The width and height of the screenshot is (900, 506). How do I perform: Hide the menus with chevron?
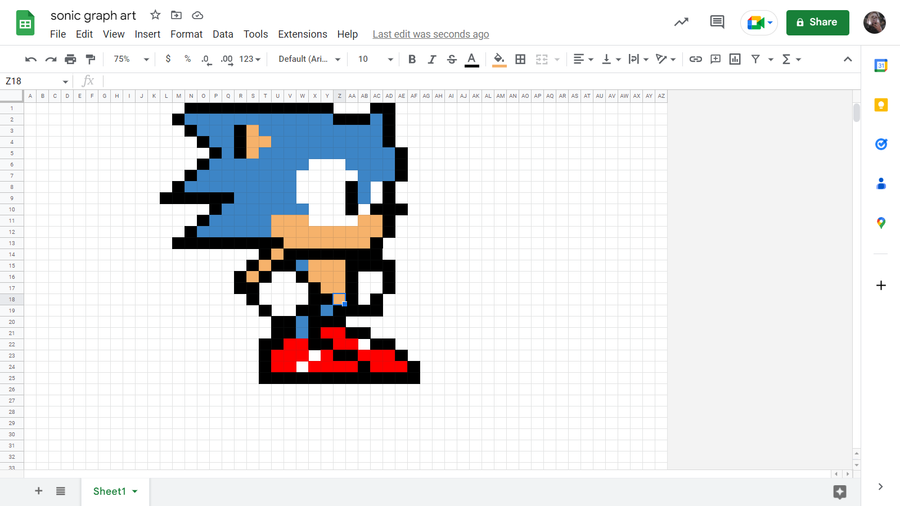point(847,59)
